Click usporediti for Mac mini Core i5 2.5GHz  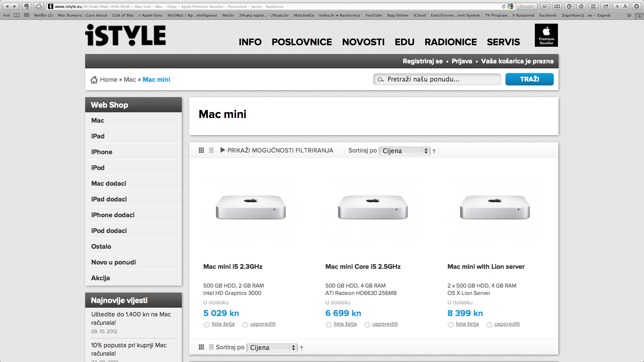(385, 324)
